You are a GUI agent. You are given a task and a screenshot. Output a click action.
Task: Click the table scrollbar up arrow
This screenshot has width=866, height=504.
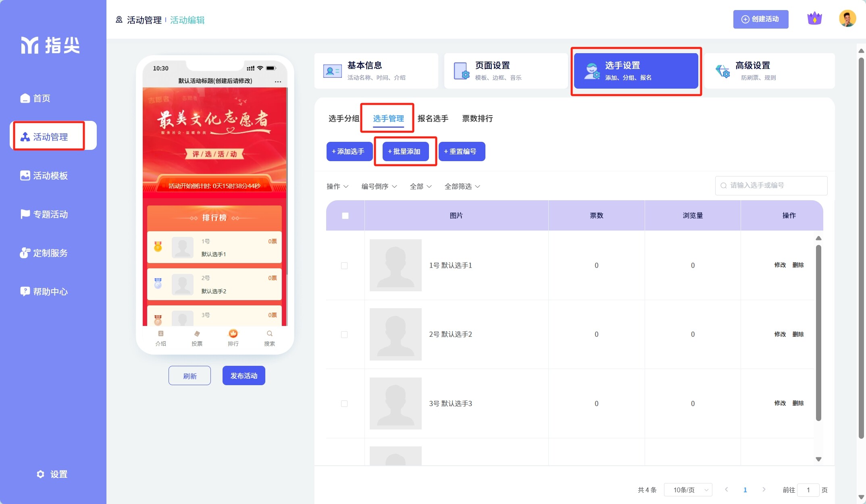tap(818, 238)
